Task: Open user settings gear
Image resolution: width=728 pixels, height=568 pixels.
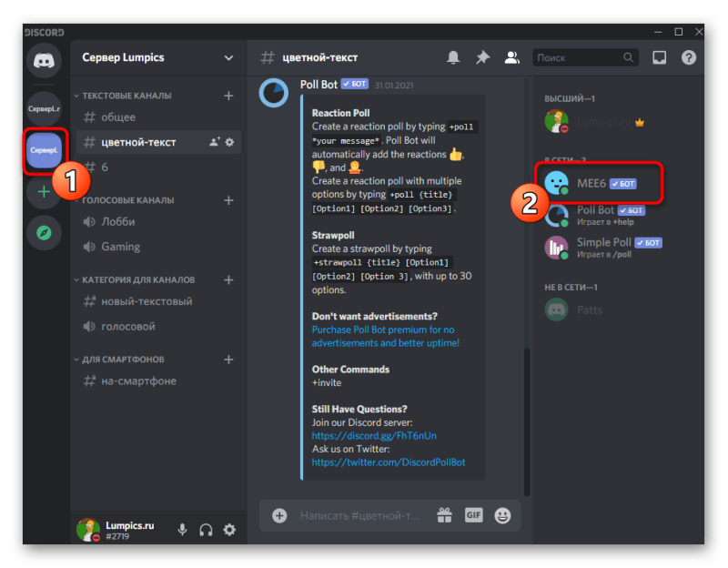Action: pos(229,530)
